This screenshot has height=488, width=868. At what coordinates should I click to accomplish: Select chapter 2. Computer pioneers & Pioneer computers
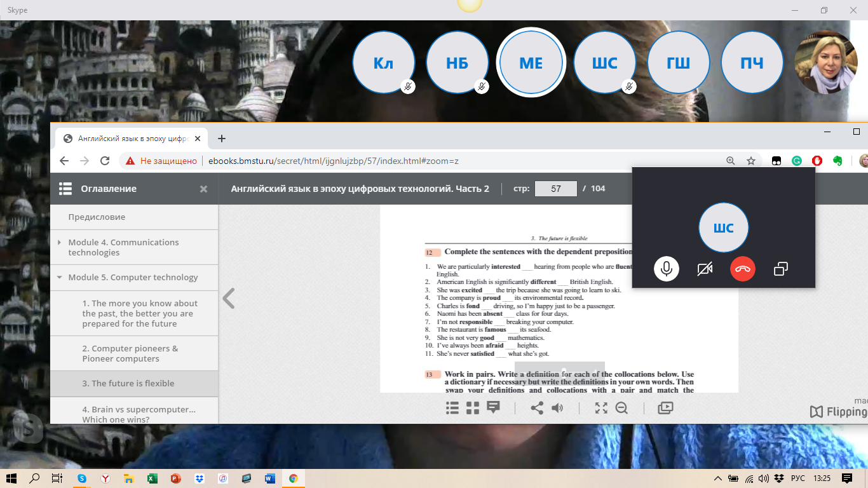(130, 353)
